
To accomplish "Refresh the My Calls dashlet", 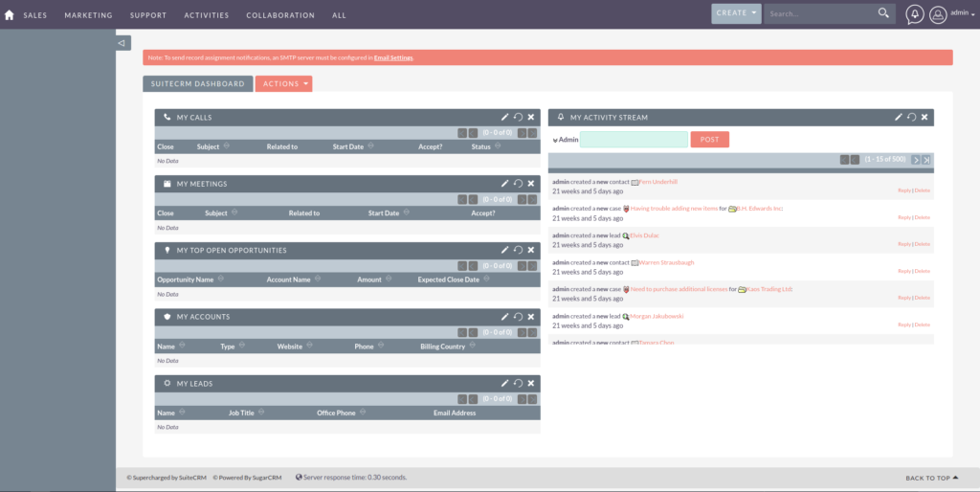I will (x=518, y=117).
